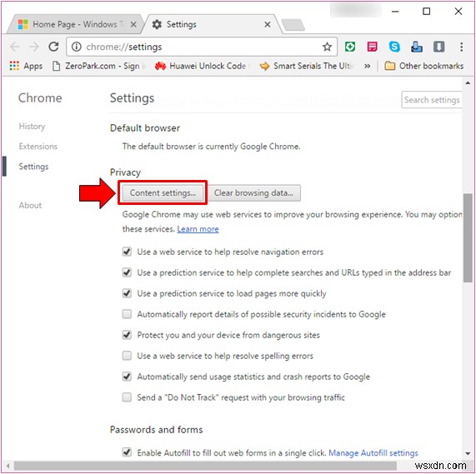Uncheck web service for navigation errors
The image size is (476, 474).
point(127,252)
